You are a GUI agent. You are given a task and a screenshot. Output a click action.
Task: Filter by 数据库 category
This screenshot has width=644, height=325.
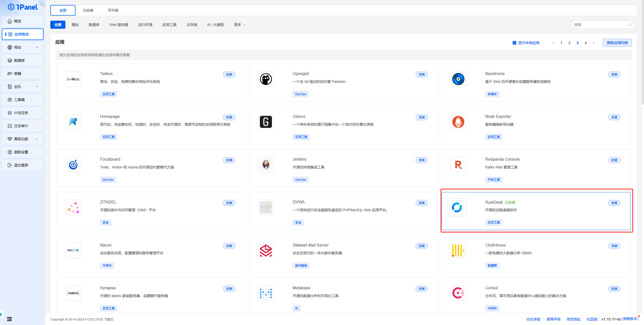pos(94,25)
